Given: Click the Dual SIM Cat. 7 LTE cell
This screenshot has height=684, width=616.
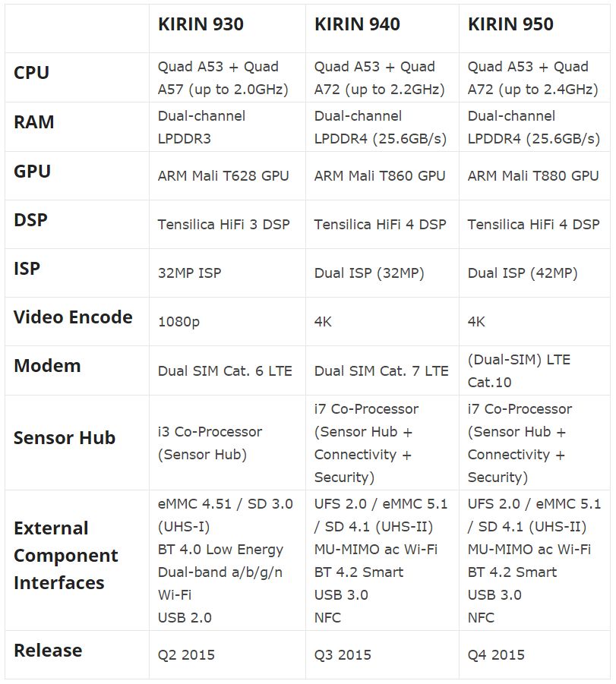Looking at the screenshot, I should [x=381, y=370].
